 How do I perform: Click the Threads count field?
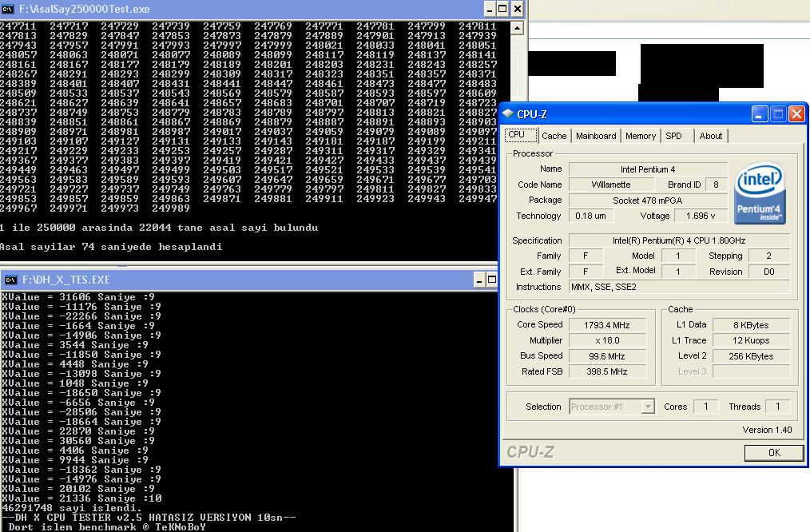pyautogui.click(x=778, y=407)
